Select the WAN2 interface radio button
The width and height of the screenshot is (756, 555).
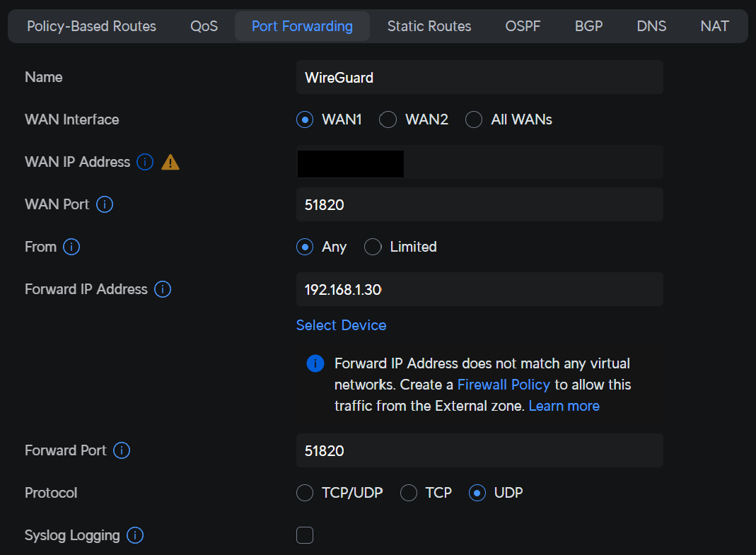pos(388,119)
